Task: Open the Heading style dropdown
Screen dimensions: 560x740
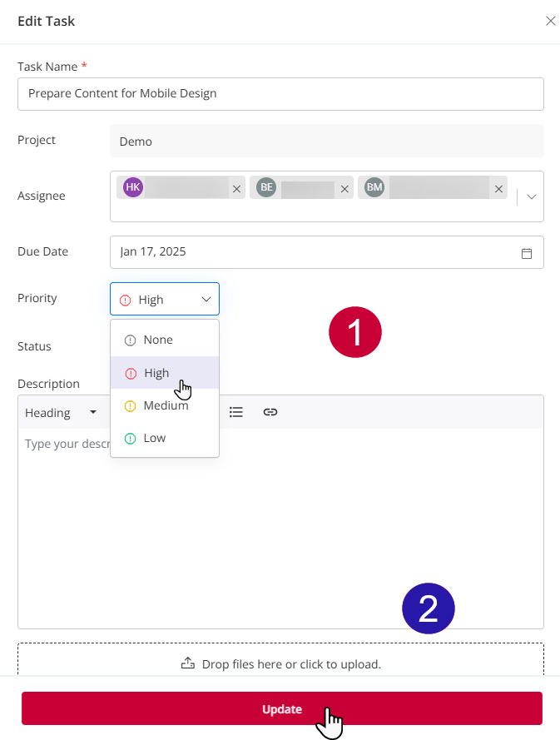Action: coord(62,412)
